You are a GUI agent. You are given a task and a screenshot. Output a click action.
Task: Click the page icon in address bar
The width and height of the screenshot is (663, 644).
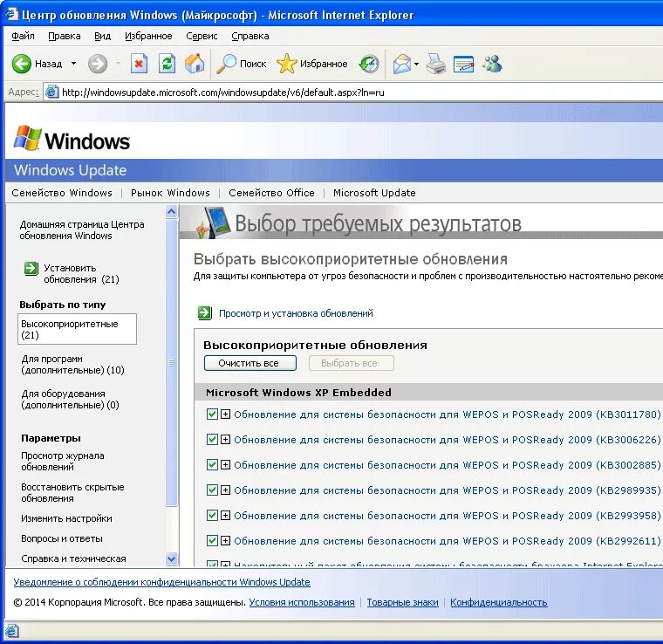click(x=51, y=92)
